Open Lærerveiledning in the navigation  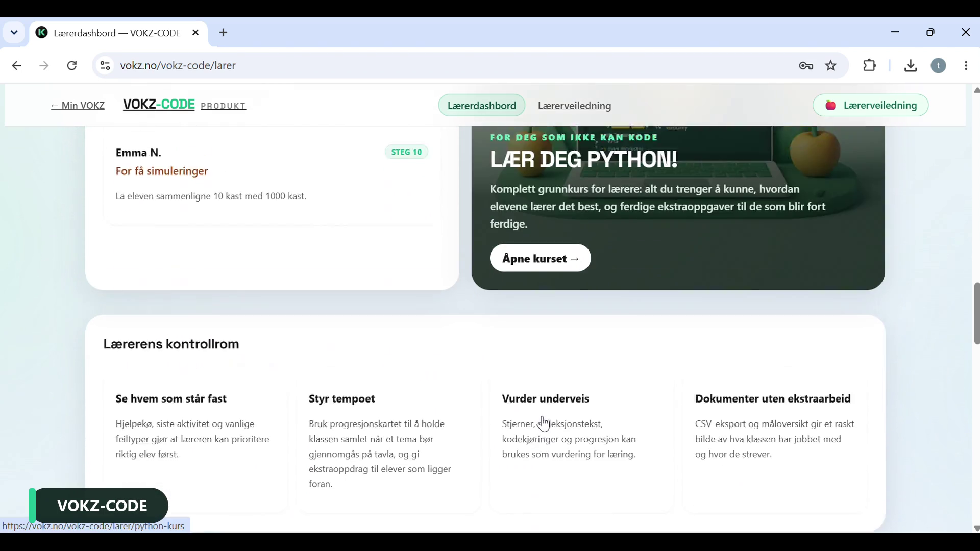575,106
